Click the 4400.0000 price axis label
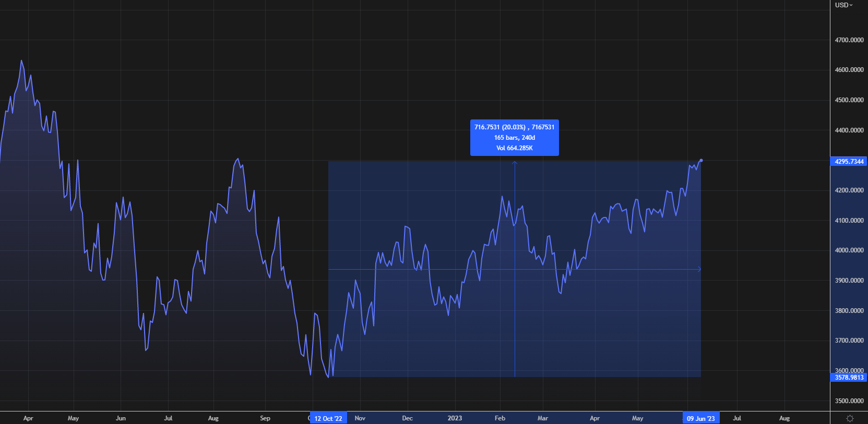The height and width of the screenshot is (424, 868). (x=849, y=130)
